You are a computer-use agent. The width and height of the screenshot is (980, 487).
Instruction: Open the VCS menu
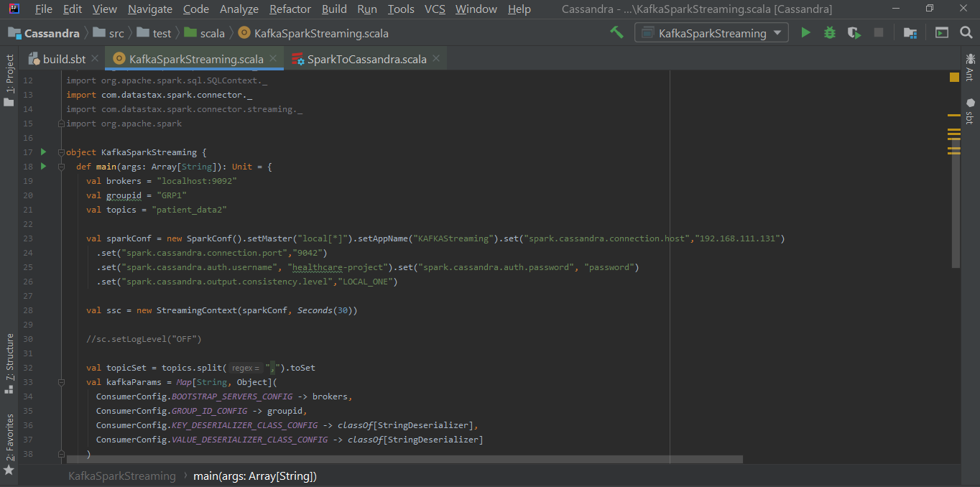(435, 9)
